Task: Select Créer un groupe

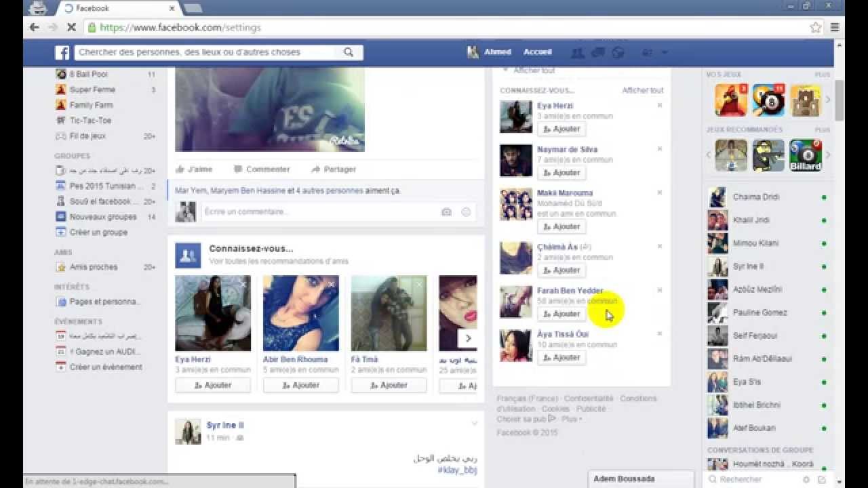Action: coord(98,232)
